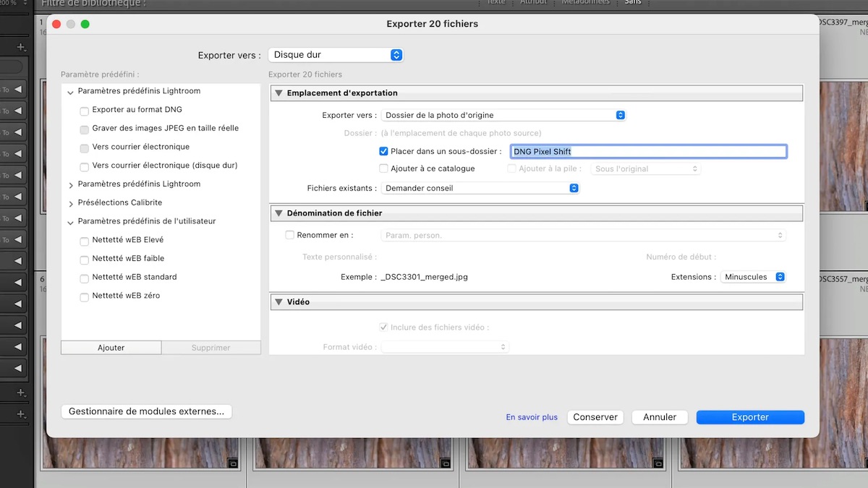Viewport: 868px width, 488px height.
Task: Check 'Exporter au format DNG' preset
Action: (85, 111)
